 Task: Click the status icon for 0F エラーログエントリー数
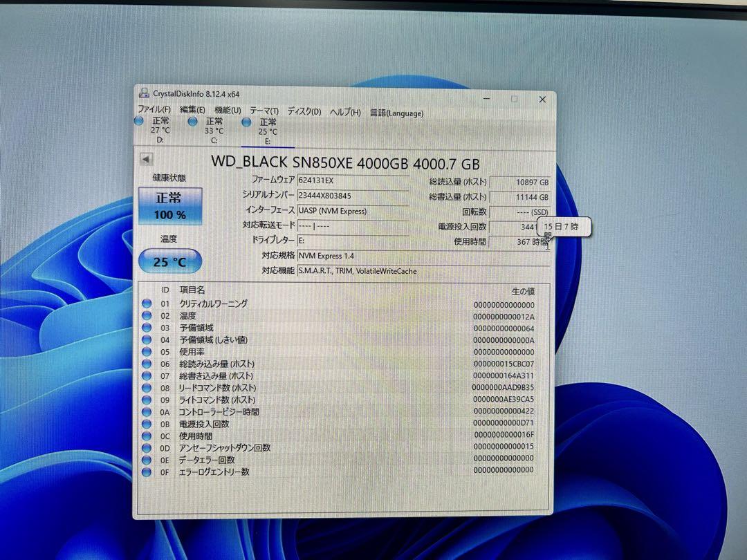pos(147,472)
